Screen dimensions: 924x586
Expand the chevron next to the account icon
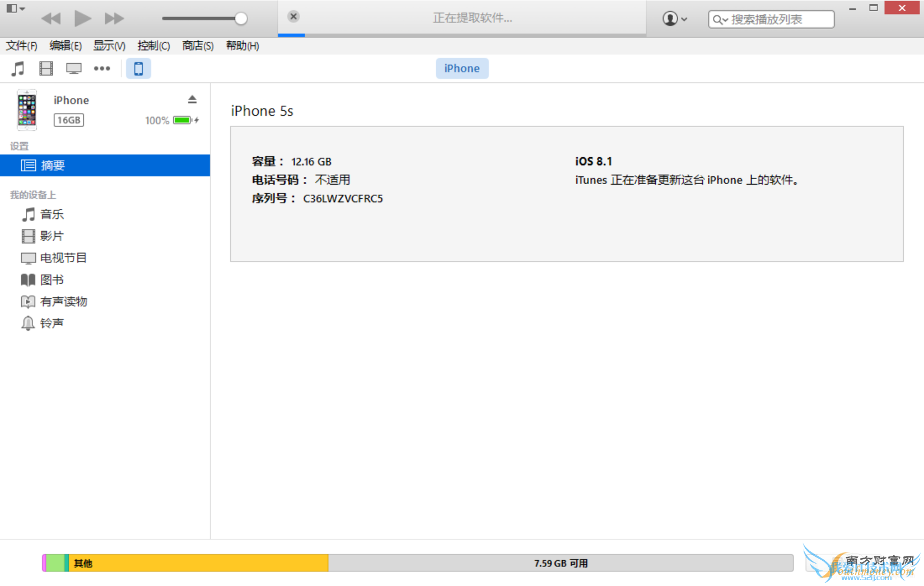(x=683, y=19)
